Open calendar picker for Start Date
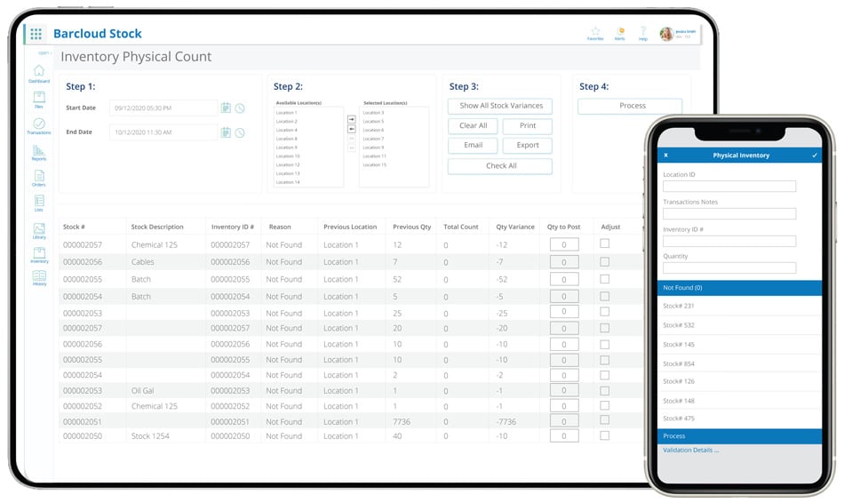This screenshot has width=868, height=503. [x=226, y=108]
